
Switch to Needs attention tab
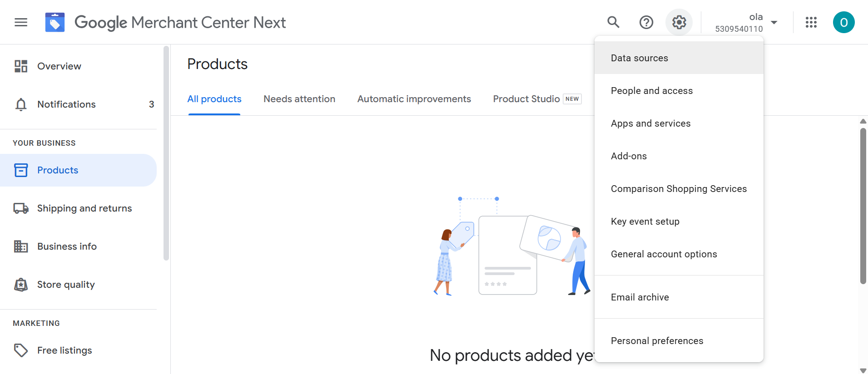tap(299, 99)
